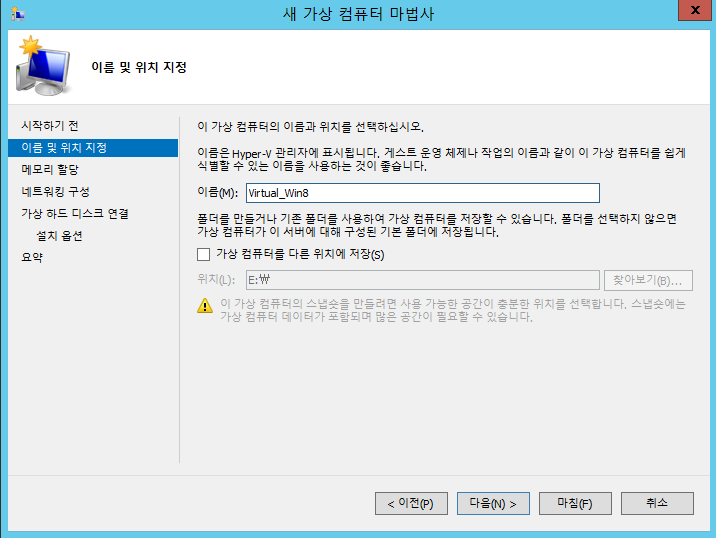716x538 pixels.
Task: Close the wizard window
Action: (x=695, y=10)
